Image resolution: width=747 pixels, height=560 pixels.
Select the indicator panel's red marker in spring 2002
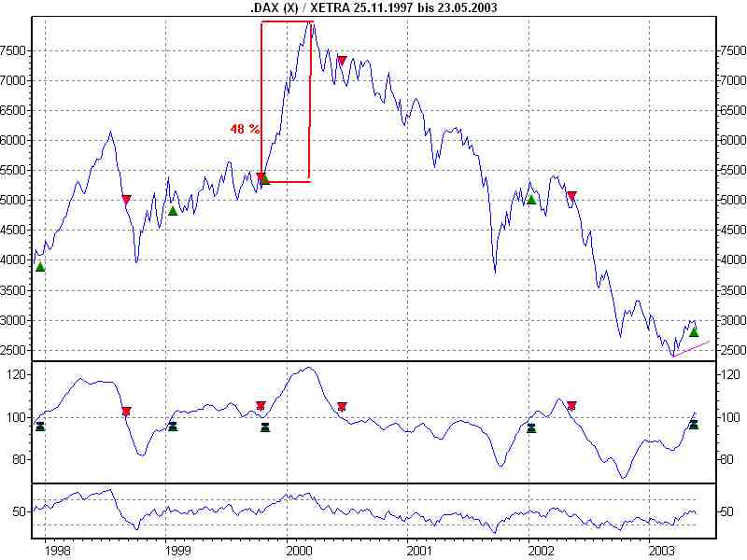[571, 406]
